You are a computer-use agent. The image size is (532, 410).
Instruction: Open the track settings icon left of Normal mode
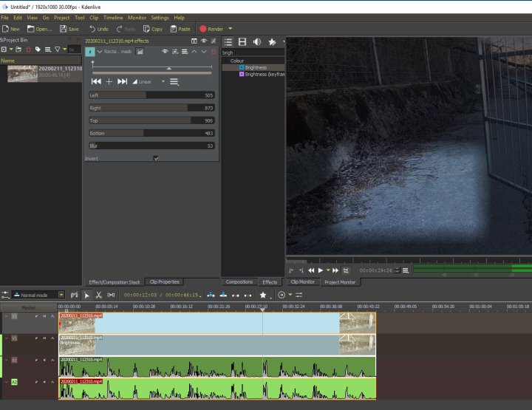(x=5, y=295)
